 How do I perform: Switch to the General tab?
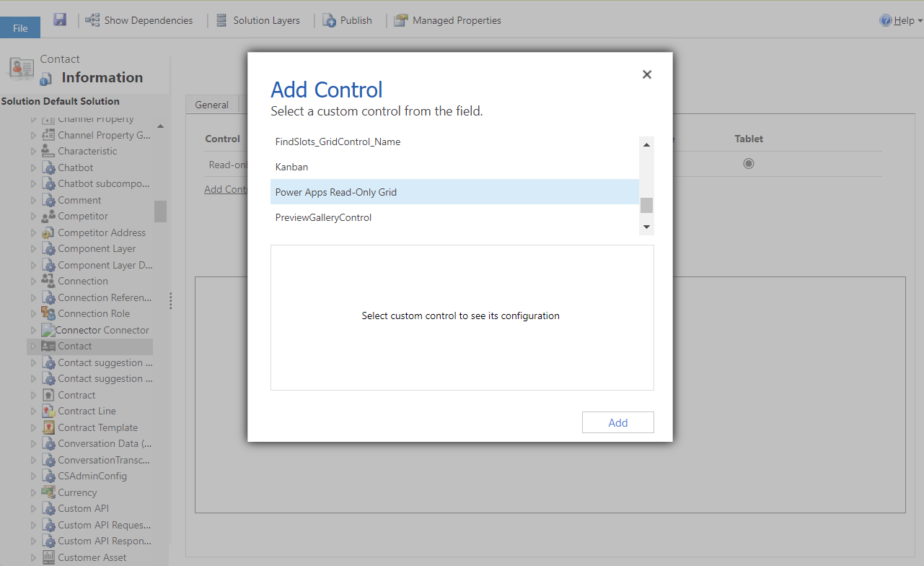tap(211, 105)
